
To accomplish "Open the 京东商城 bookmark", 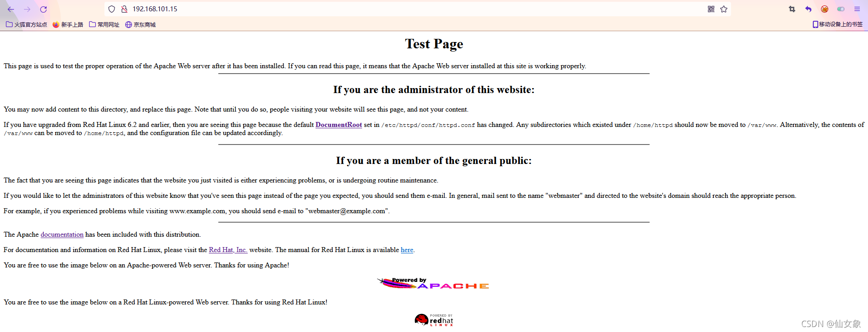I will click(x=141, y=24).
